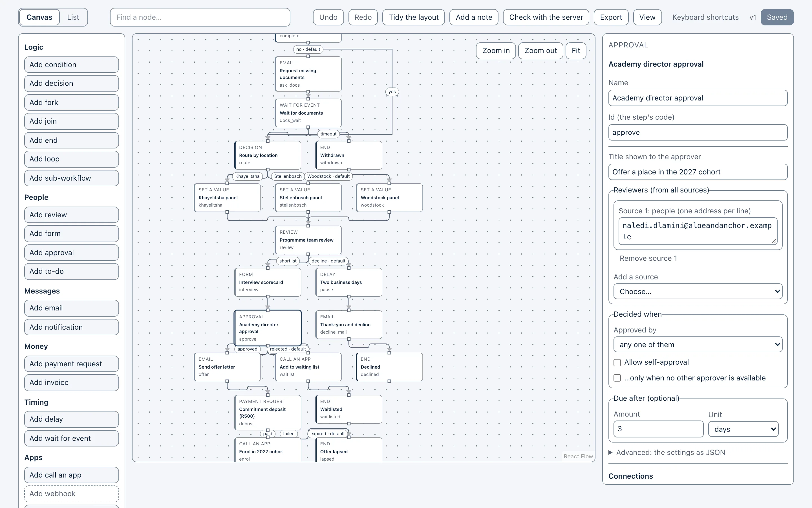Click the shortlist edge label
Viewport: 812px width, 508px height.
pos(288,261)
